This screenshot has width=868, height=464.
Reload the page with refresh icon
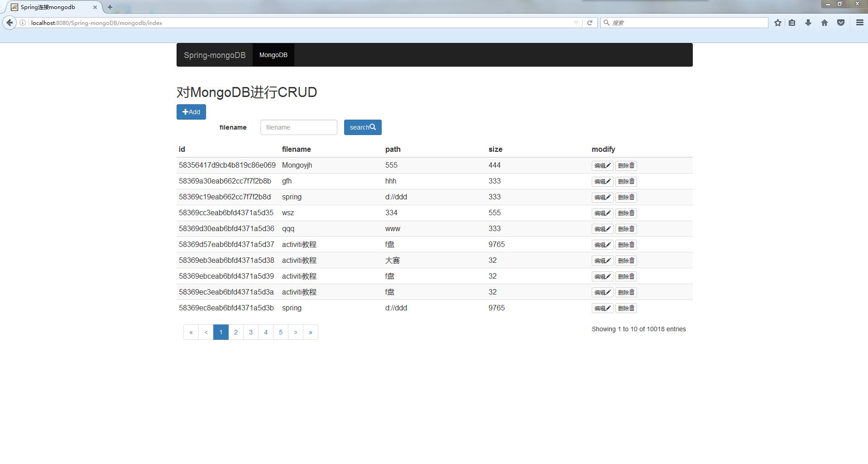click(590, 23)
